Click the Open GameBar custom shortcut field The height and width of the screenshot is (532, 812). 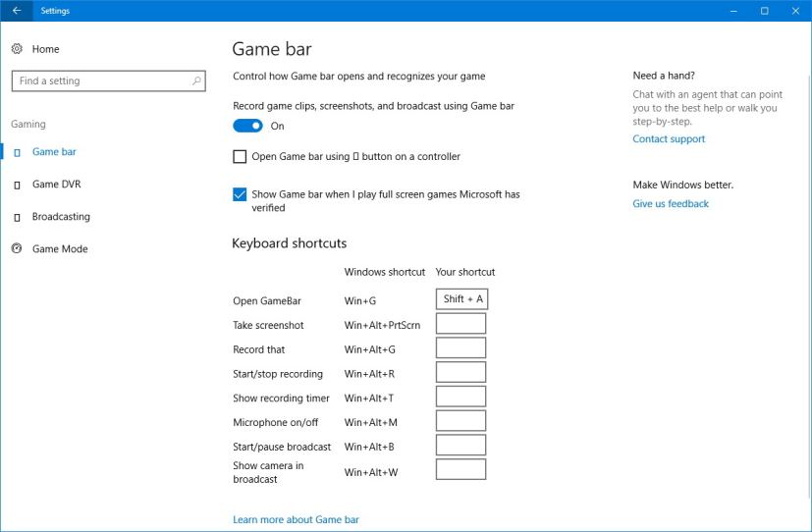[x=460, y=299]
